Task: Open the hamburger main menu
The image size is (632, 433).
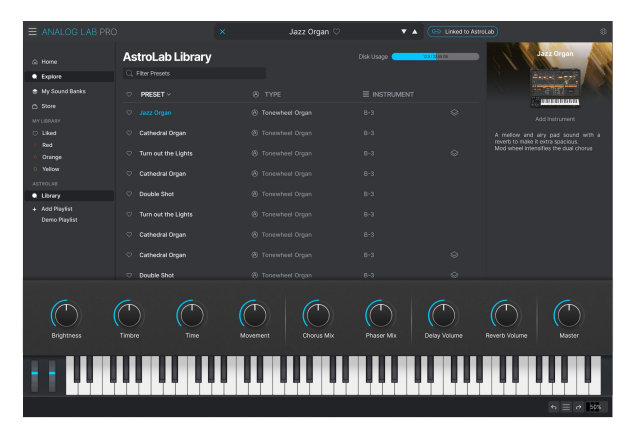Action: (33, 31)
